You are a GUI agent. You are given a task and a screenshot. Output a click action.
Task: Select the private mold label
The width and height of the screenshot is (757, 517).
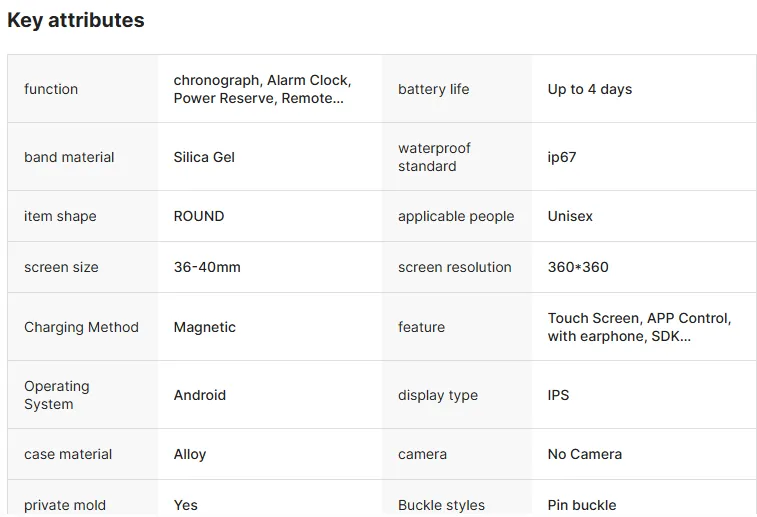point(65,505)
